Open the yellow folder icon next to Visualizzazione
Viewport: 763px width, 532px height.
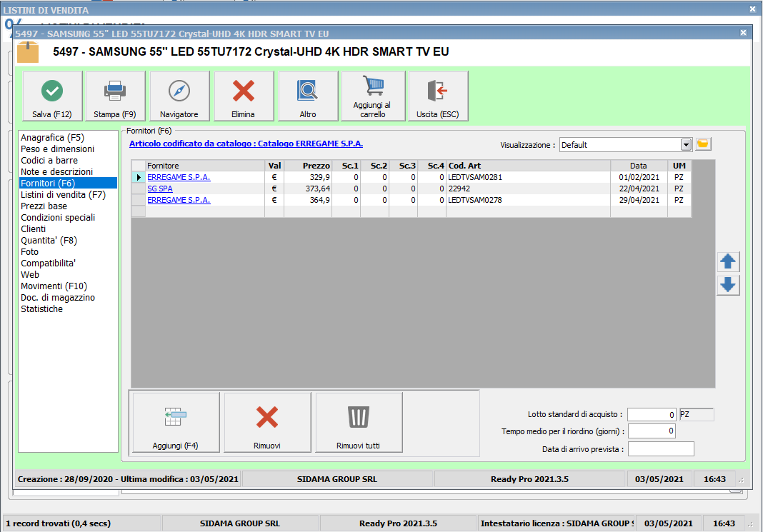pos(703,144)
